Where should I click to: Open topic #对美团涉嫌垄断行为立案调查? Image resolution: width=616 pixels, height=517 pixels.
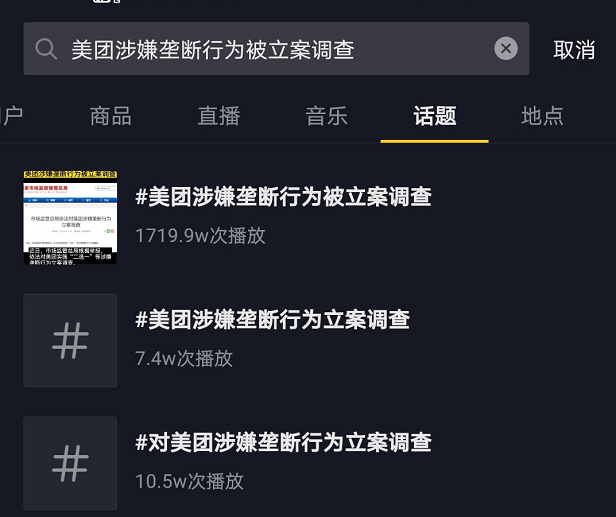coord(283,442)
